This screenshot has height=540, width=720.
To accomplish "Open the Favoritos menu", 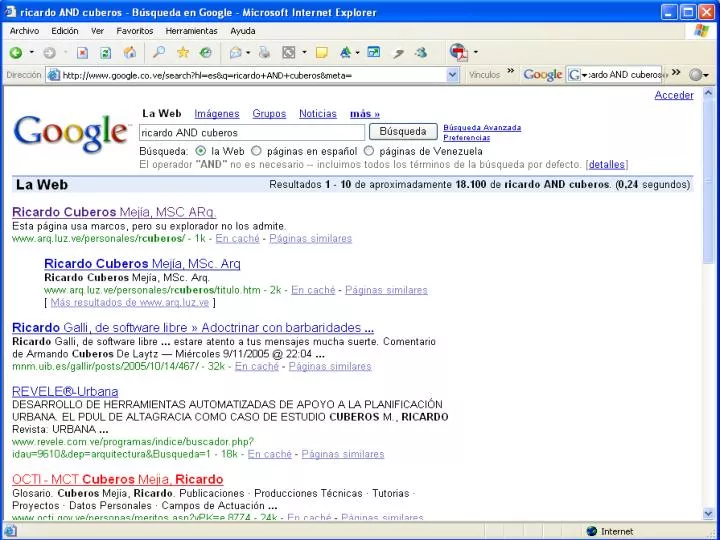I will click(x=135, y=31).
